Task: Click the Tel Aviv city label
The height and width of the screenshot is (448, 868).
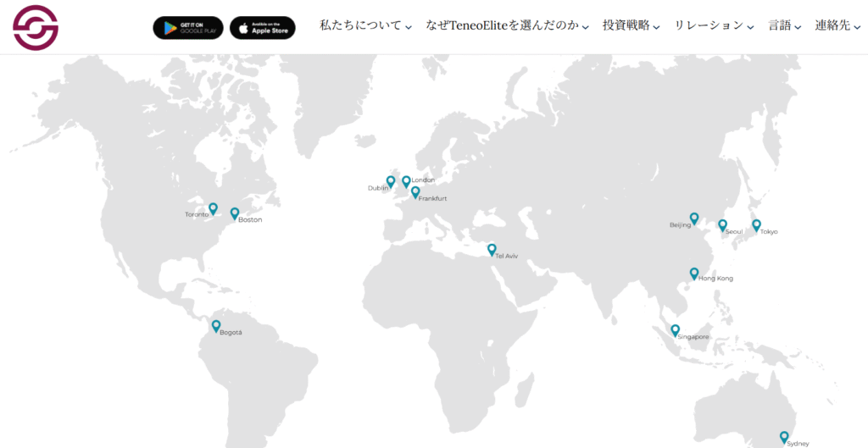Action: [x=507, y=256]
